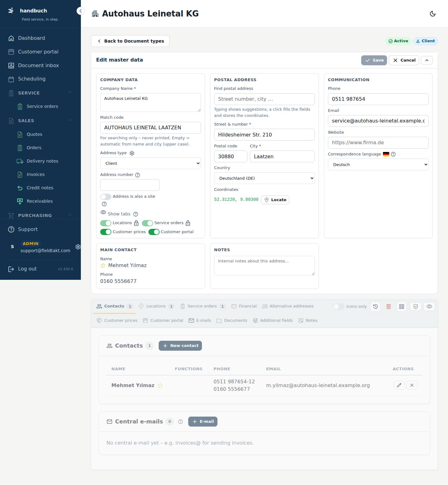Collapse the sidebar with the chevron button
Viewport: 448px width, 485px height.
80,11
